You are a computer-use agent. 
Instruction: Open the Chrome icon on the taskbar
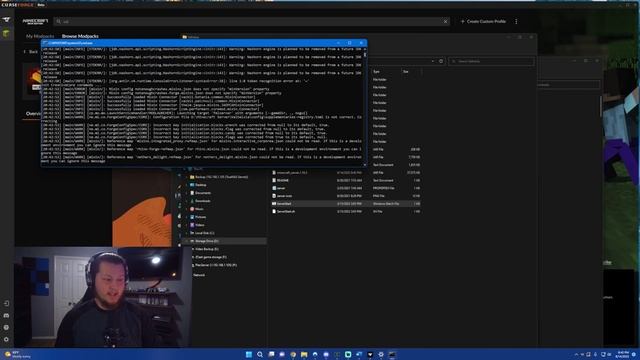coord(293,354)
